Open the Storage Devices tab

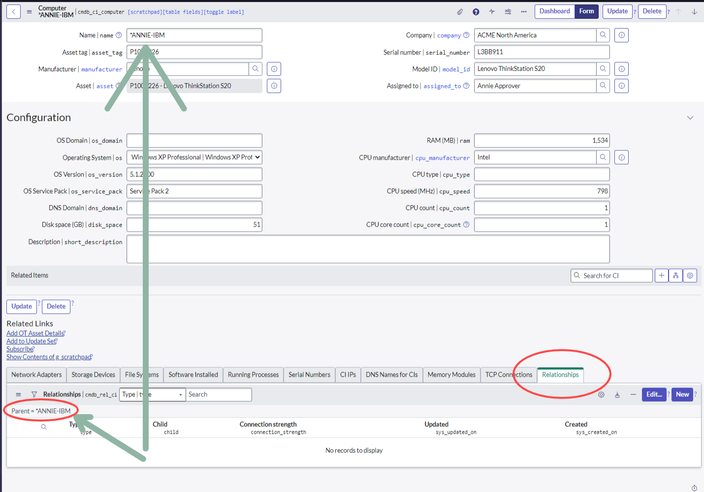pos(93,374)
